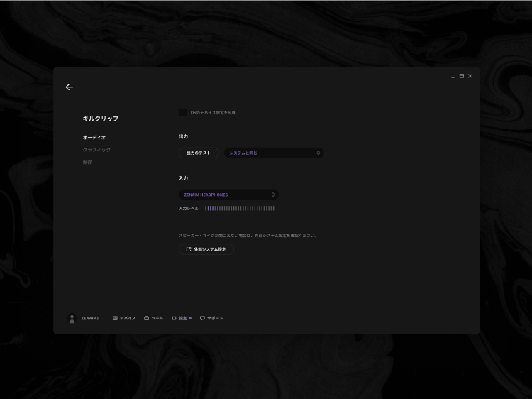Open デバイス in bottom navigation
This screenshot has width=532, height=399.
pos(124,318)
